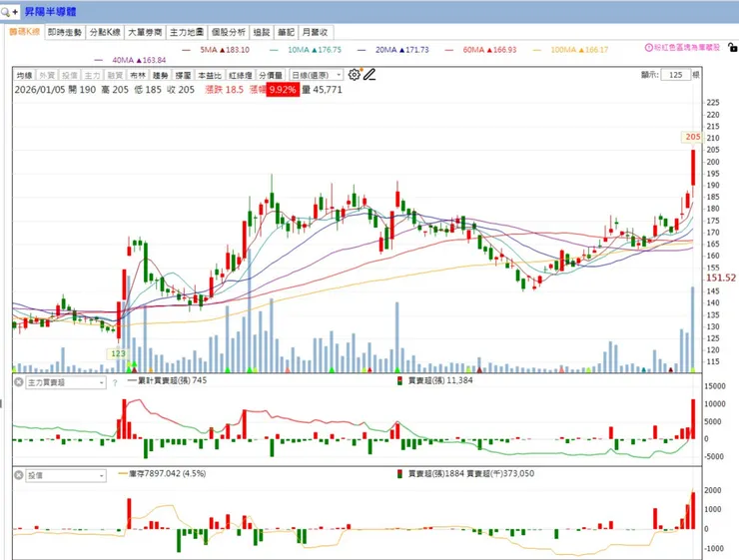
Task: Click the plus icon beside the search icon
Action: pos(15,12)
